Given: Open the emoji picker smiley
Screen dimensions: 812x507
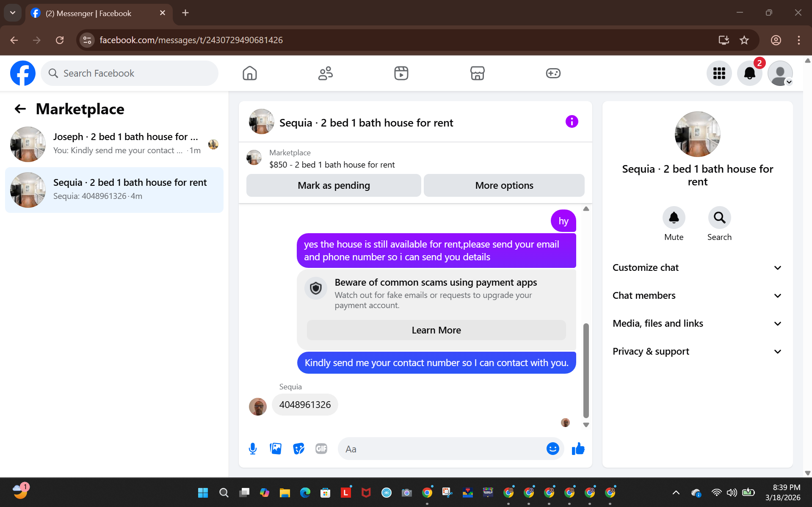Looking at the screenshot, I should [552, 449].
